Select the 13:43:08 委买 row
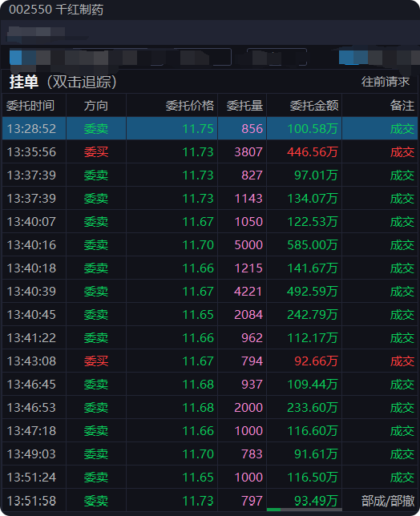Viewport: 420px width, 516px height. point(210,361)
